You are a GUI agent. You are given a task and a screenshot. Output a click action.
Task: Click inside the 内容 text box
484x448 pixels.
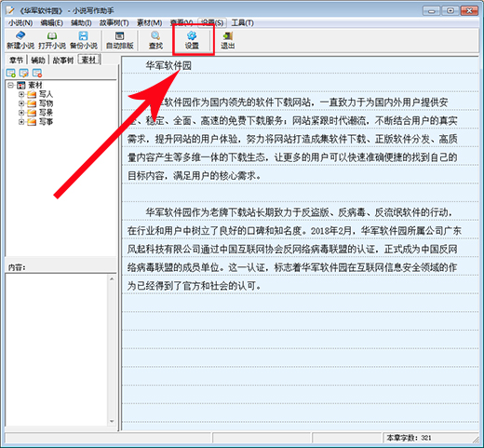57,350
